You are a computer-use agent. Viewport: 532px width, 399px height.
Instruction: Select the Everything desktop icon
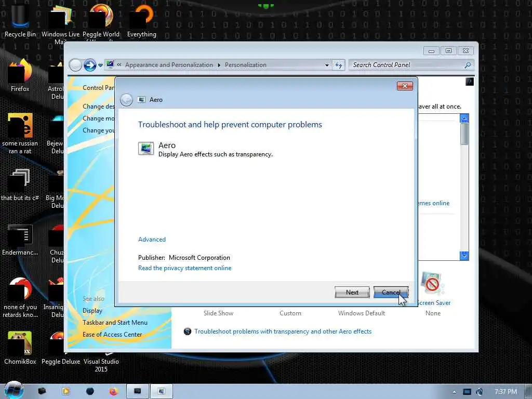[x=141, y=20]
